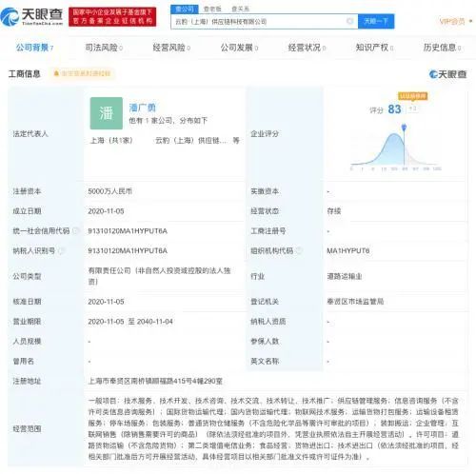Image resolution: width=476 pixels, height=474 pixels.
Task: Click the industry value 道路运输业
Action: click(345, 276)
